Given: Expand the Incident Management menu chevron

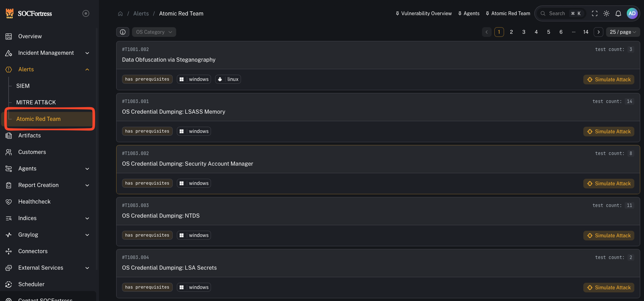Looking at the screenshot, I should [87, 53].
